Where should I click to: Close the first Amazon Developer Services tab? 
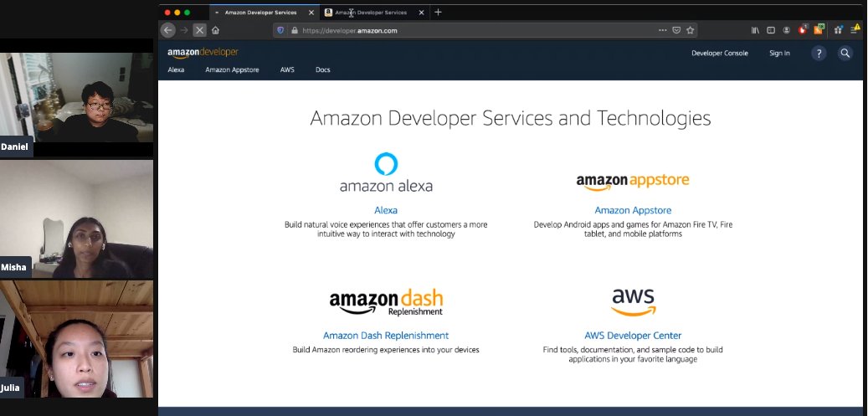click(311, 13)
